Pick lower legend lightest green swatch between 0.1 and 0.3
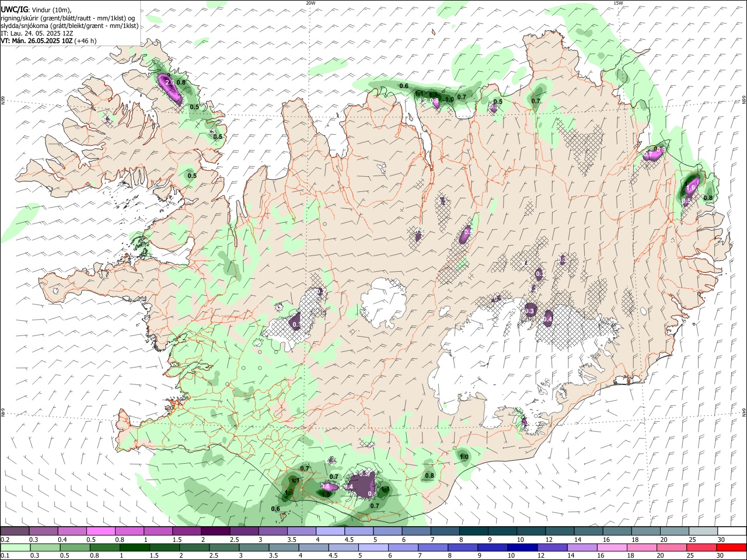 click(x=15, y=547)
